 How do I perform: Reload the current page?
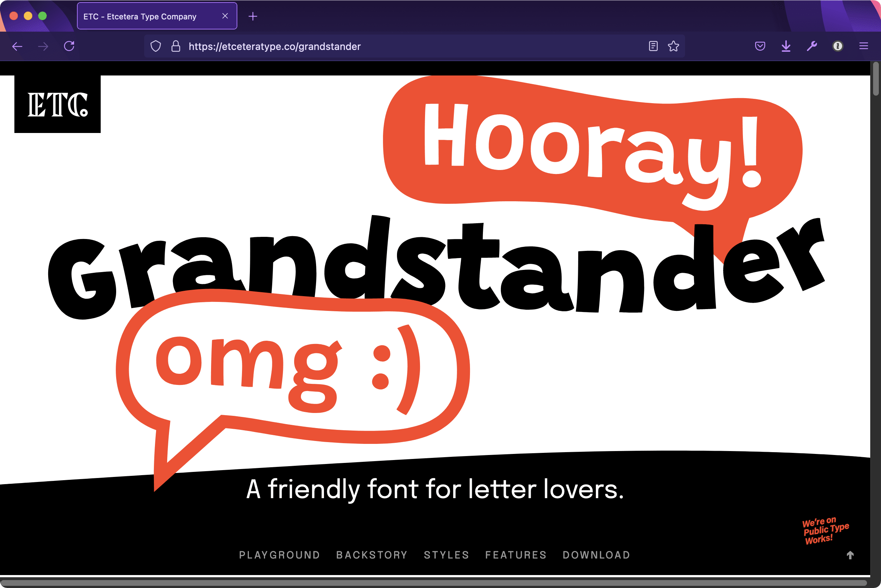[x=69, y=46]
